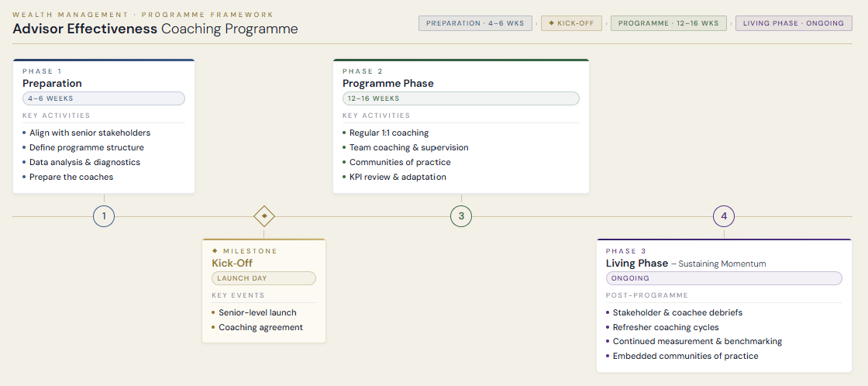Click 'Embedded communities of practice'

tap(685, 356)
